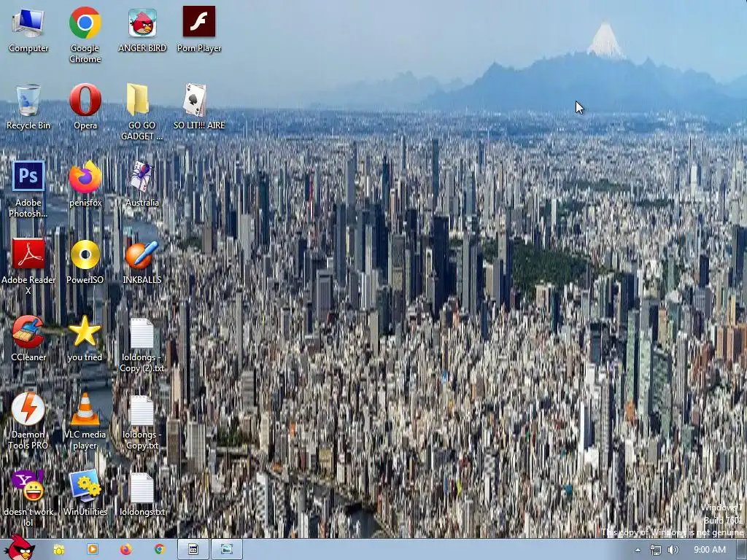Screen dimensions: 747x560
Task: Open the GO GO GADGET folder
Action: click(x=142, y=112)
